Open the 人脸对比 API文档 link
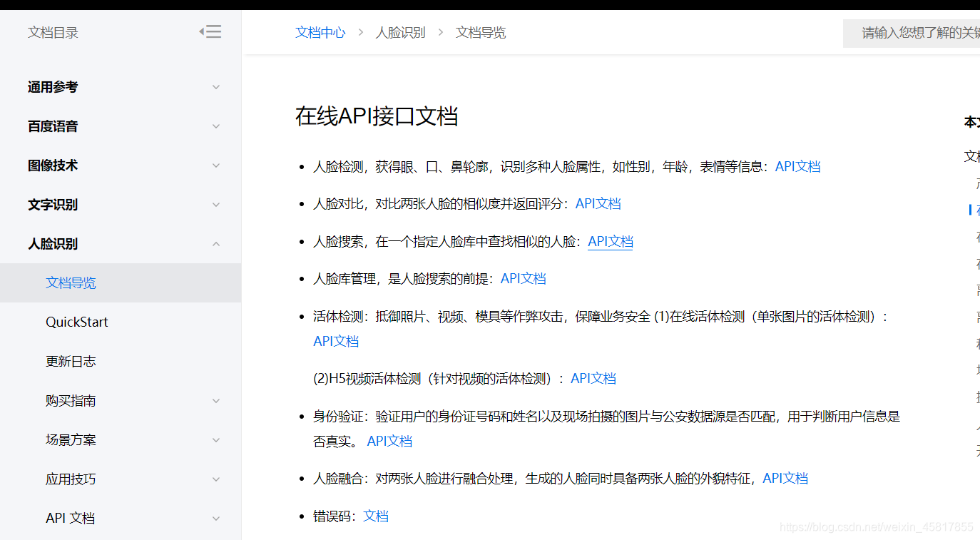Viewport: 980px width, 540px height. click(x=598, y=203)
